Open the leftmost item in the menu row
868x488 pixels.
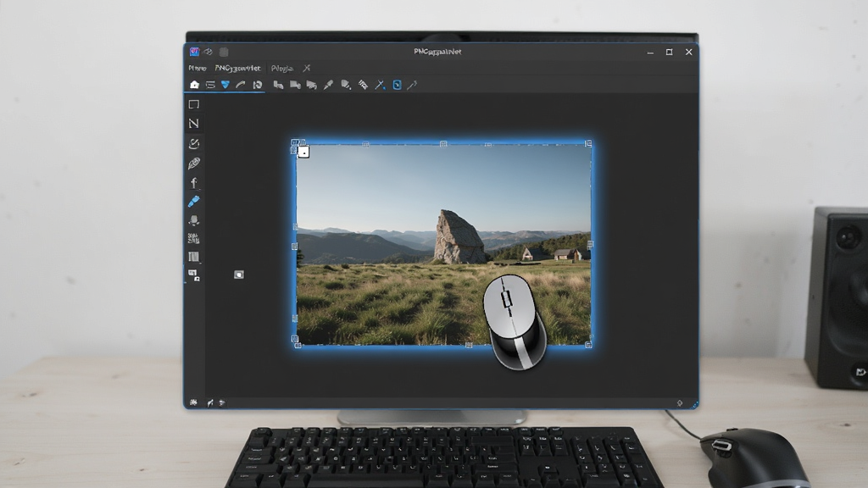pos(197,68)
